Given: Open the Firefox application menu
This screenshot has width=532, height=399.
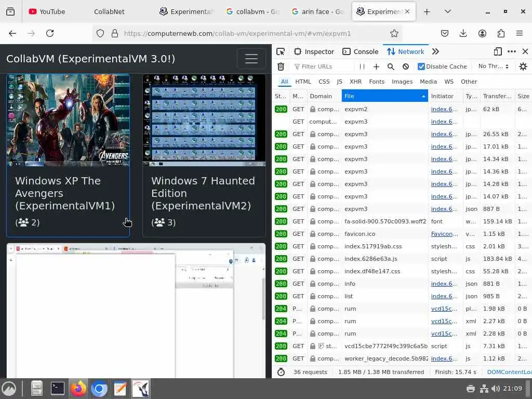Looking at the screenshot, I should 520,33.
